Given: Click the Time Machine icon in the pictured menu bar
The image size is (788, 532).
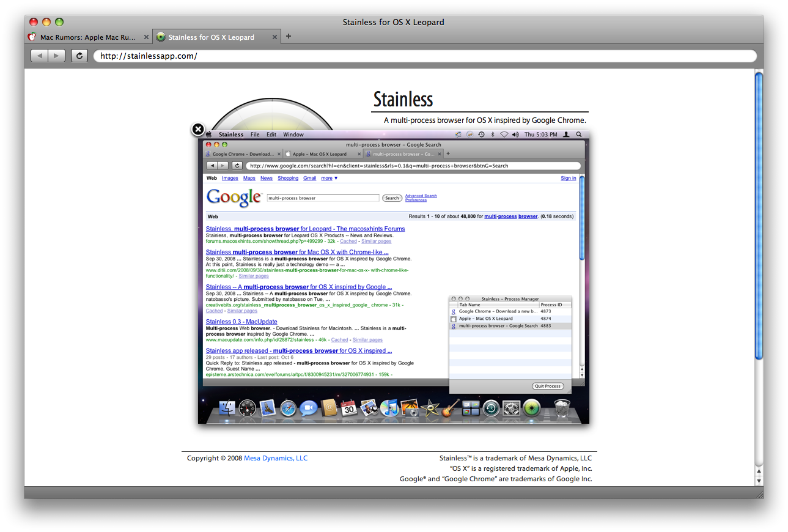Looking at the screenshot, I should (481, 135).
